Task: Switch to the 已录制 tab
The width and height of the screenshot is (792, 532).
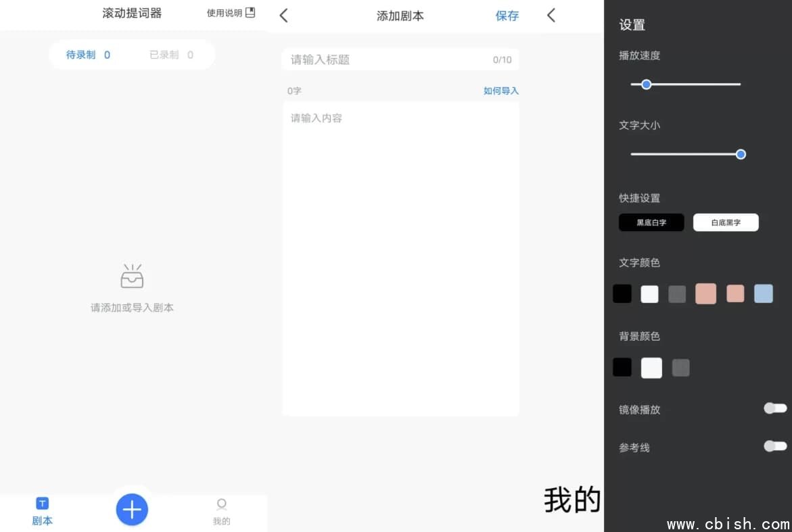Action: click(x=170, y=55)
